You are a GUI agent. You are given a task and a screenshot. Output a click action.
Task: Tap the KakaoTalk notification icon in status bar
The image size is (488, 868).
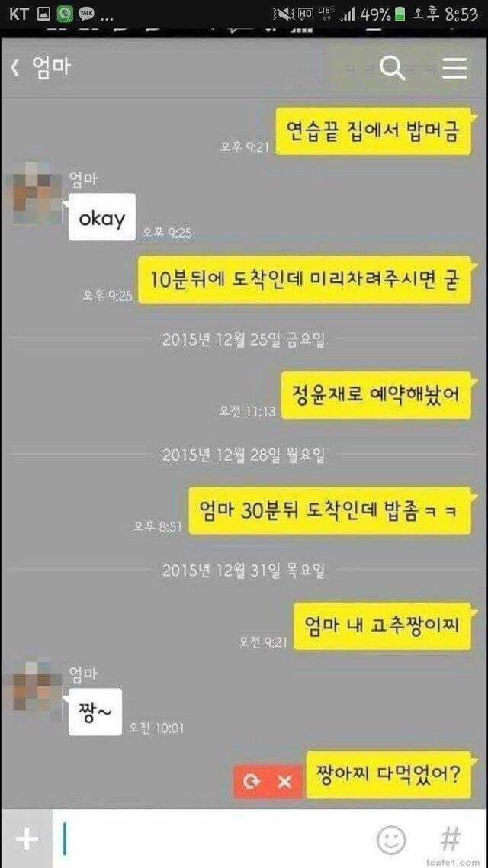click(x=85, y=13)
